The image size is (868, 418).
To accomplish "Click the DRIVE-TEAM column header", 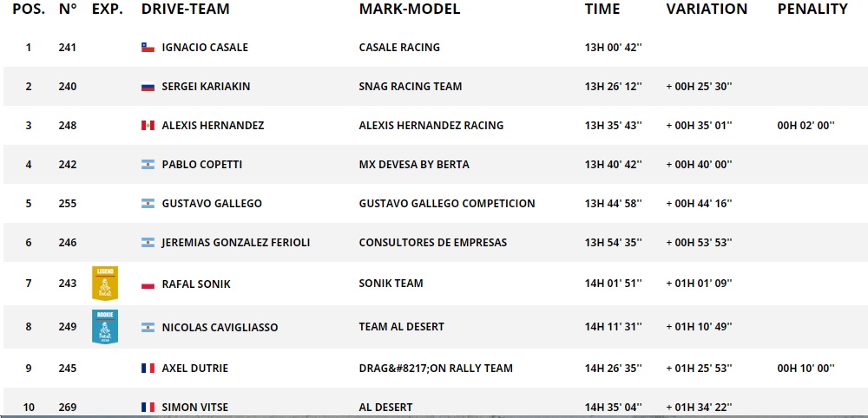I will pos(185,10).
